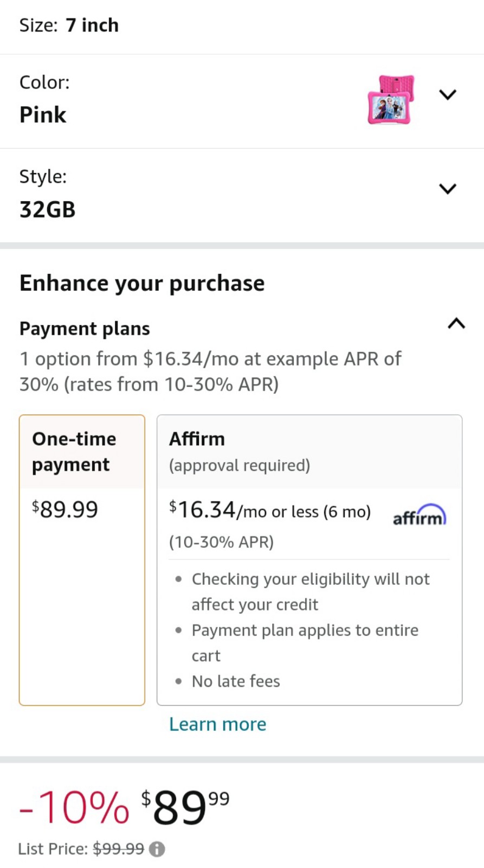Tap the List Price info icon

point(157,849)
